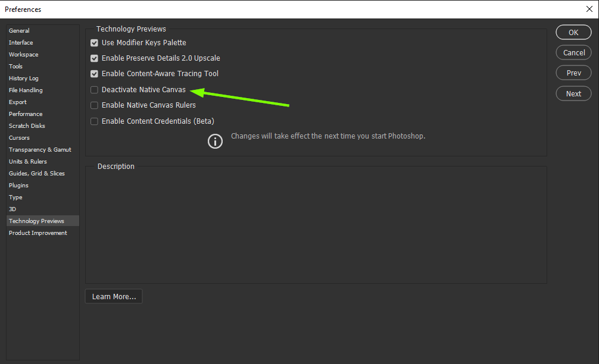
Task: Go to Next preferences page
Action: click(x=573, y=93)
